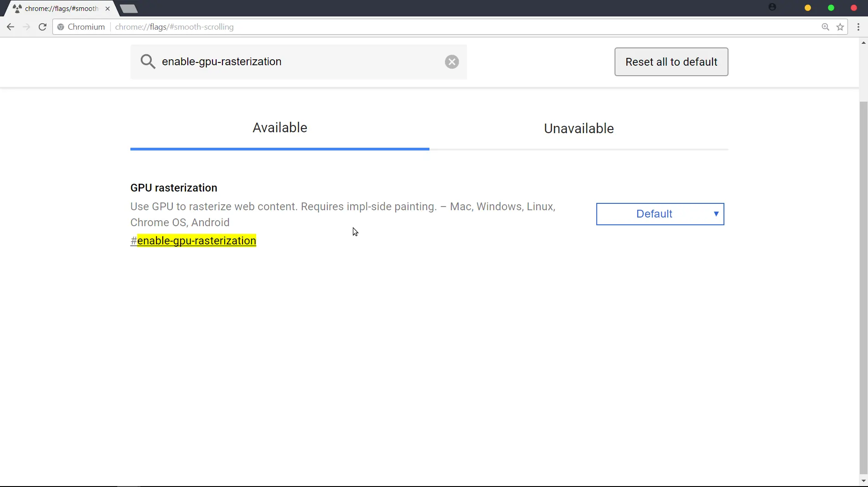
Task: Click the browser back arrow
Action: pyautogui.click(x=10, y=27)
